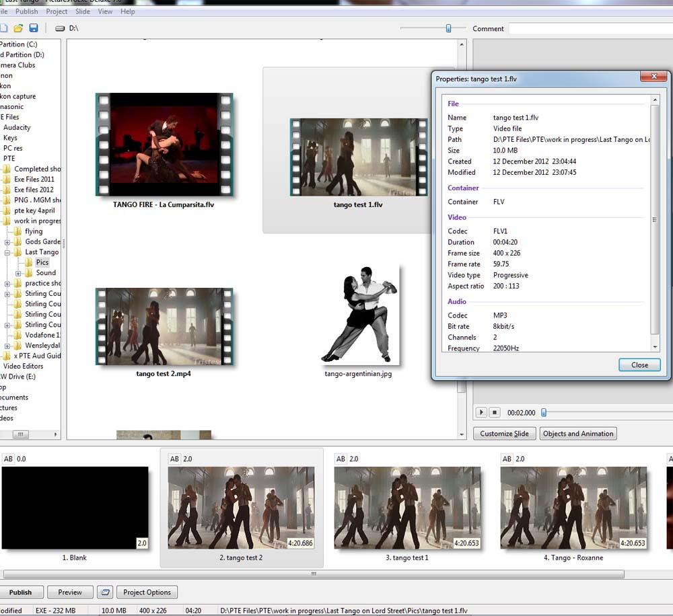Viewport: 673px width, 616px height.
Task: Select slide 4. Tango - Roxanne
Action: 573,508
